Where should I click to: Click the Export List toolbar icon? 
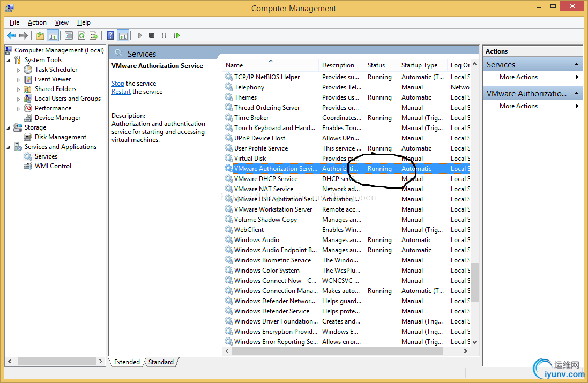point(94,36)
